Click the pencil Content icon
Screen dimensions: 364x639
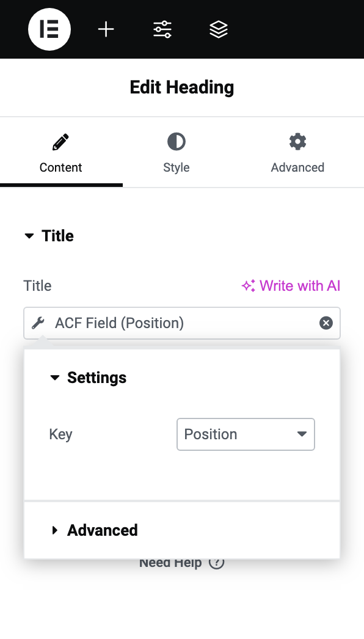tap(60, 142)
